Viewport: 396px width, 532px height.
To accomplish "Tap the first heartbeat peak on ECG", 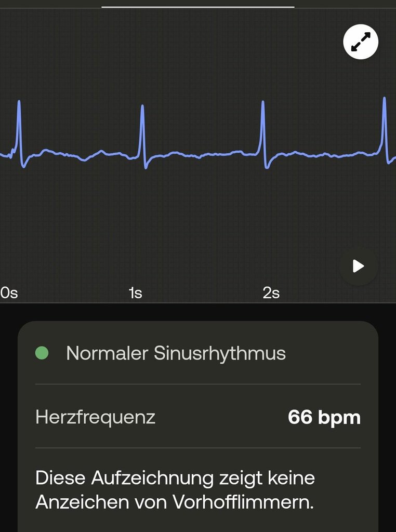I will coord(19,102).
